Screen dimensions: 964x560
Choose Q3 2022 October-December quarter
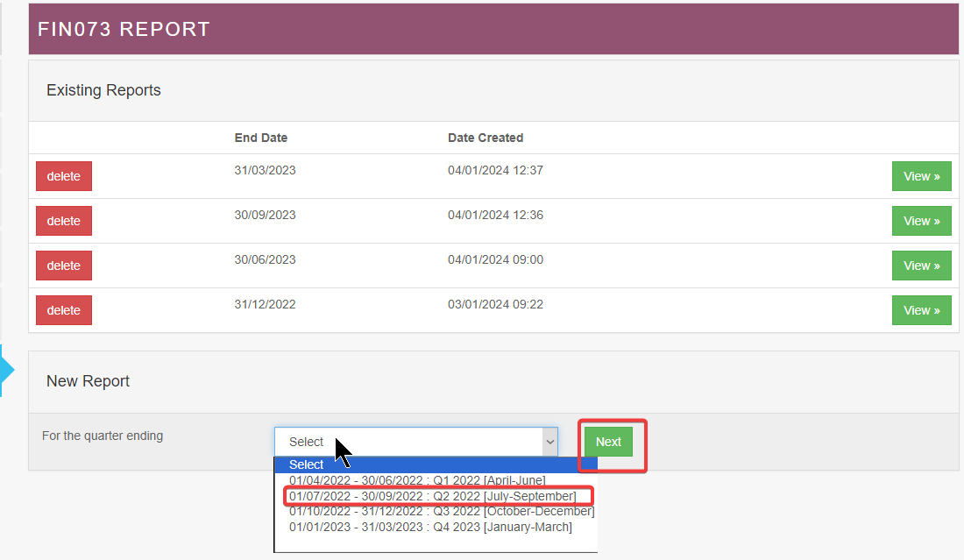pos(441,511)
